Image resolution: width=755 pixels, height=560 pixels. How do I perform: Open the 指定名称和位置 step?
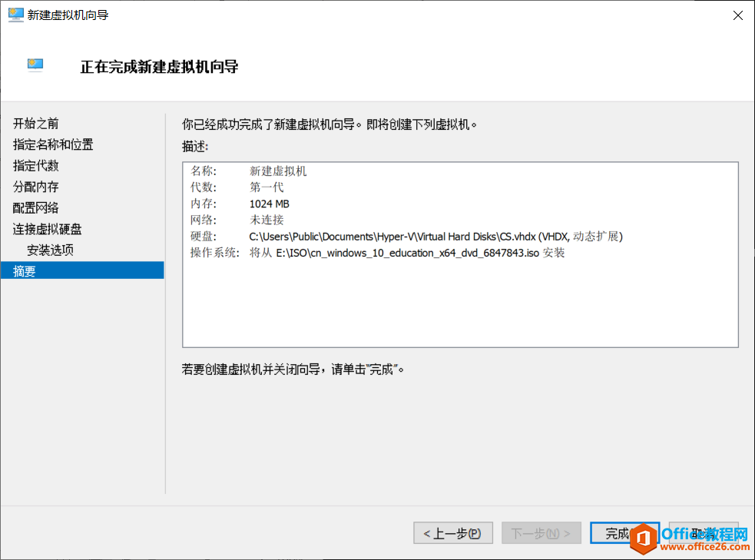click(53, 144)
